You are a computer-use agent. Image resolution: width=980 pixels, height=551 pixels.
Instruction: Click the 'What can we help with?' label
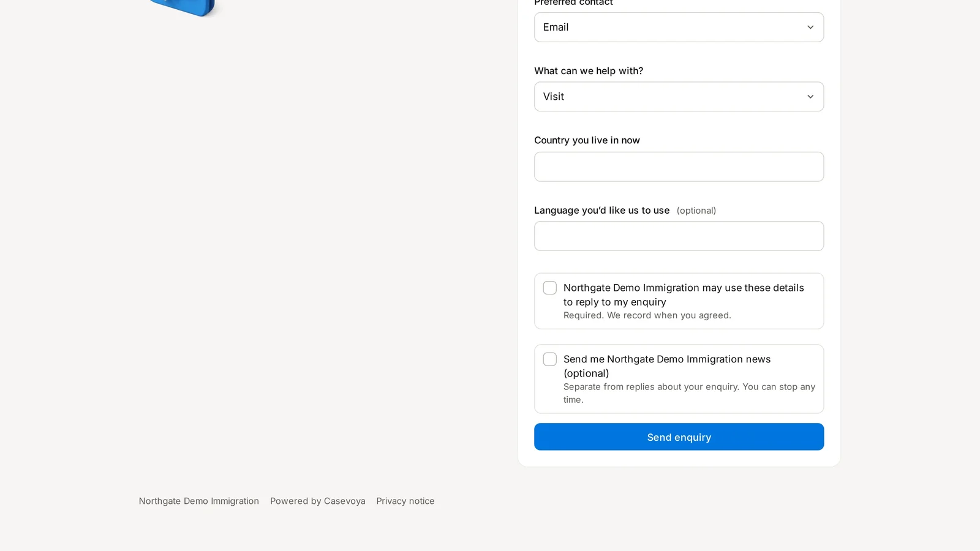(589, 71)
